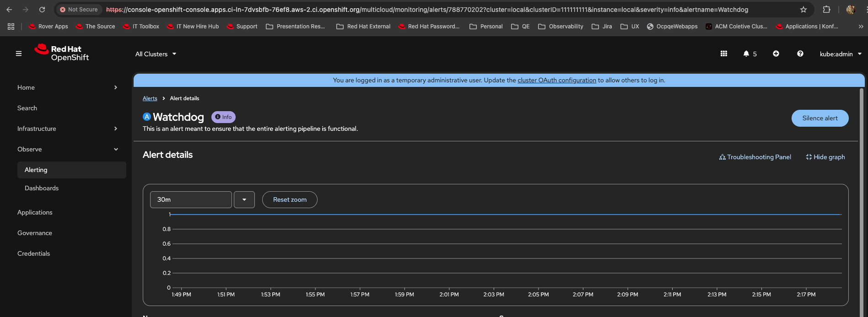Image resolution: width=868 pixels, height=317 pixels.
Task: Hide the alert graph
Action: (825, 157)
